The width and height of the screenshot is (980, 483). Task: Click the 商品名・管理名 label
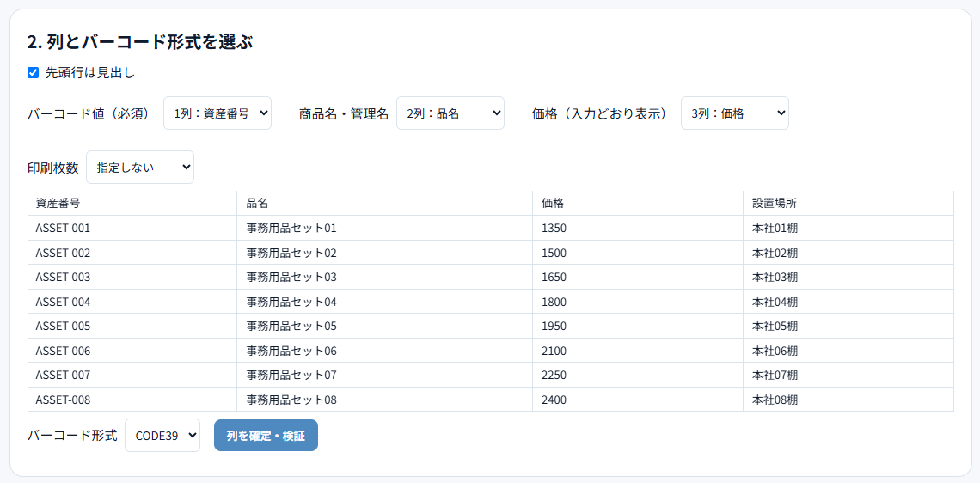(x=344, y=113)
